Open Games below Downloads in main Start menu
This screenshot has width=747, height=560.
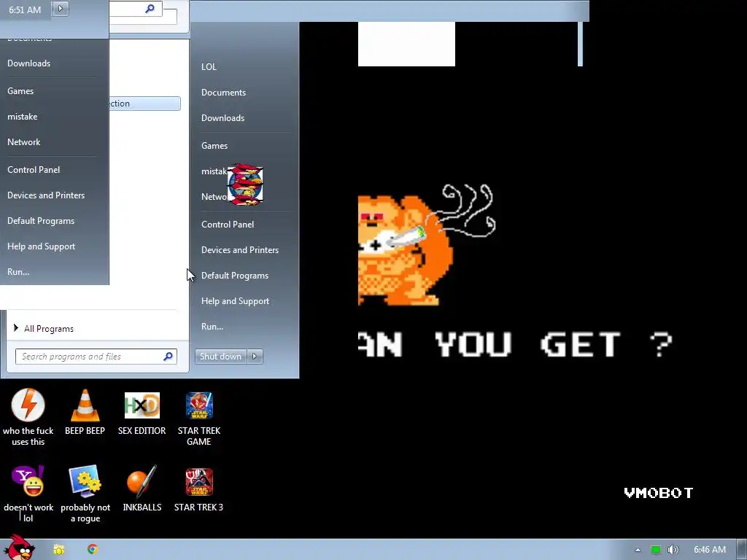[x=214, y=146]
